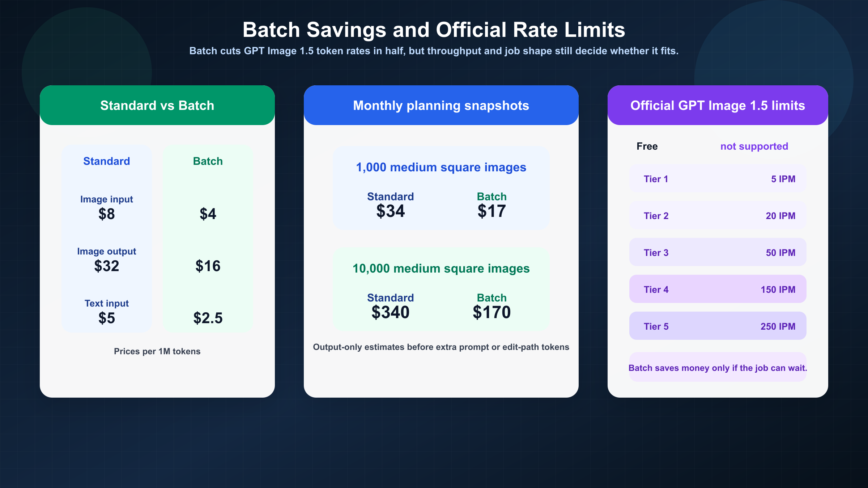
Task: Click the Official GPT Image 1.5 limits header
Action: point(718,106)
